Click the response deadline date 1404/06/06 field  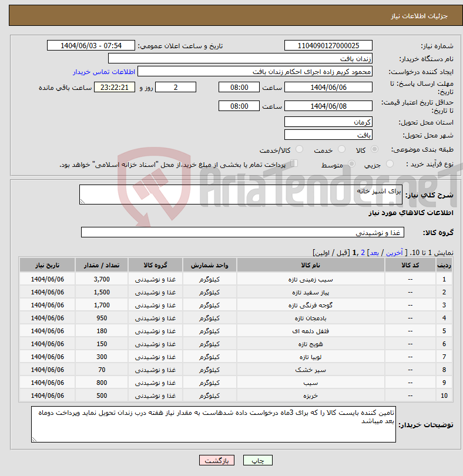click(328, 88)
